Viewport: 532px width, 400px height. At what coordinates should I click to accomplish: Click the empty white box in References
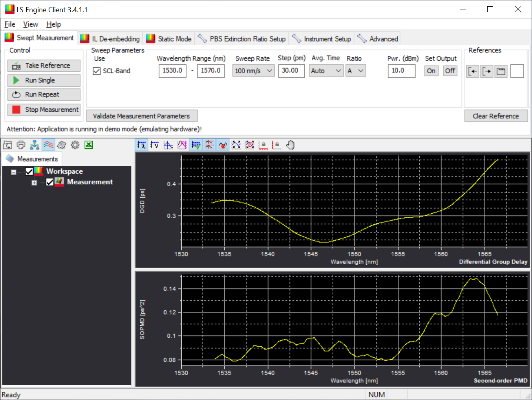pos(517,71)
